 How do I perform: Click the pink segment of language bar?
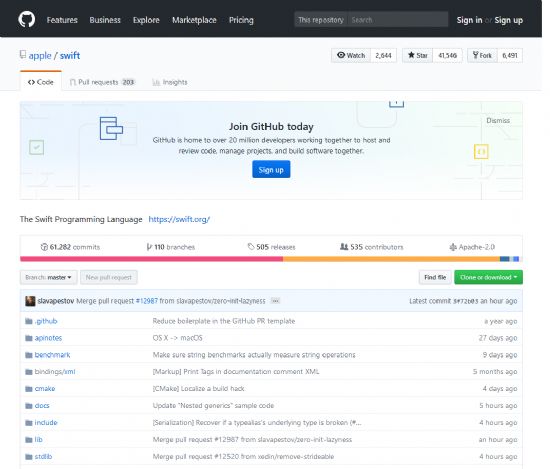[152, 259]
